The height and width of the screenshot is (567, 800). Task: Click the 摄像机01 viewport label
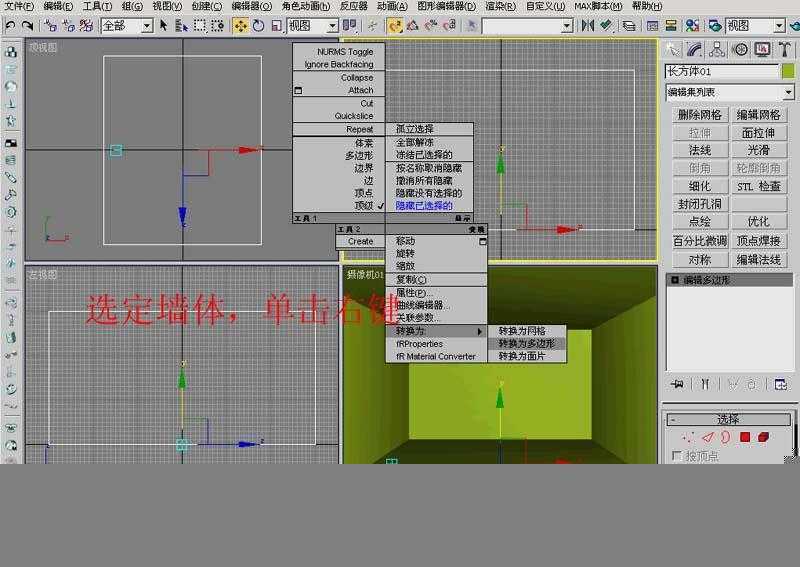[x=364, y=275]
